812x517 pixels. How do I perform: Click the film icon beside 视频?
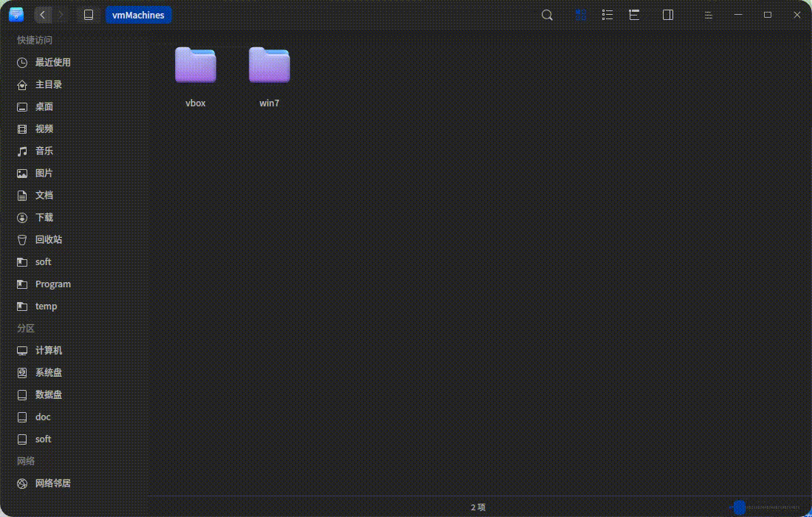click(x=21, y=129)
